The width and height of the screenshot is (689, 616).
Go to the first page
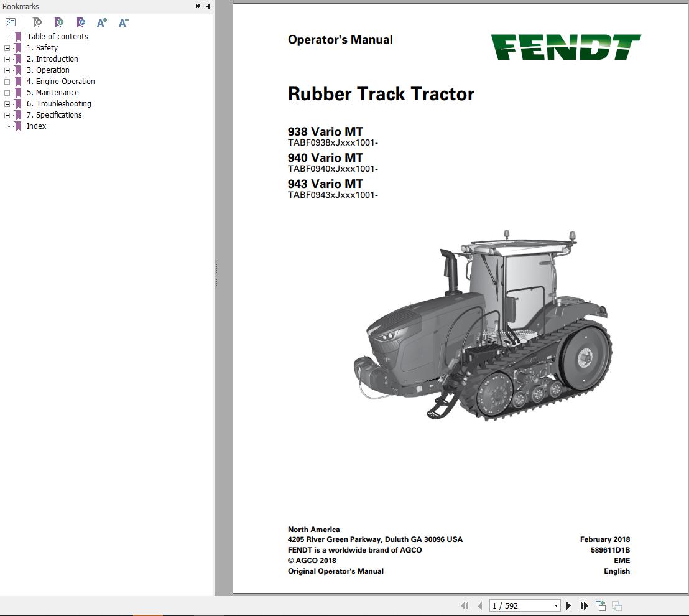coord(465,606)
